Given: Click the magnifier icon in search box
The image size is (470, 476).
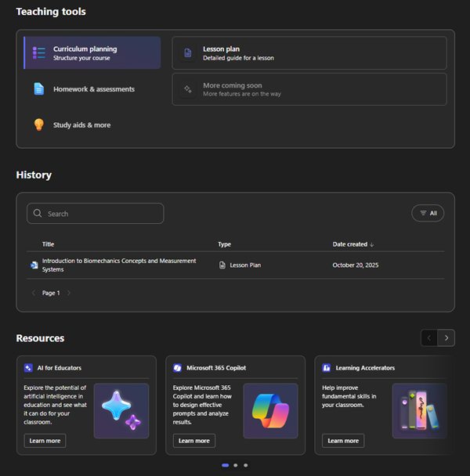Looking at the screenshot, I should 38,214.
